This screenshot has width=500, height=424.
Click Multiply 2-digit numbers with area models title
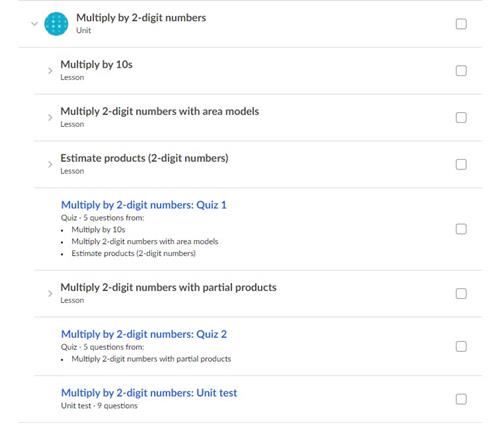click(x=160, y=111)
